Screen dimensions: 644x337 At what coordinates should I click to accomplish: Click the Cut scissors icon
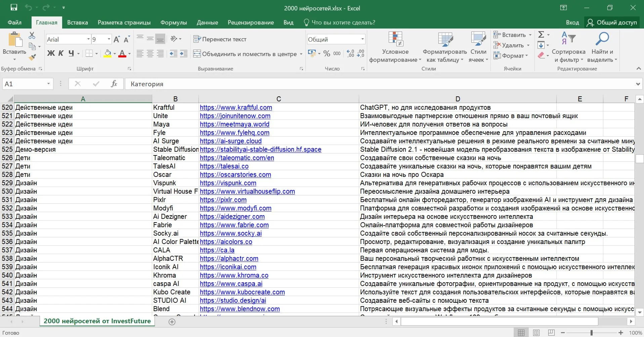32,36
